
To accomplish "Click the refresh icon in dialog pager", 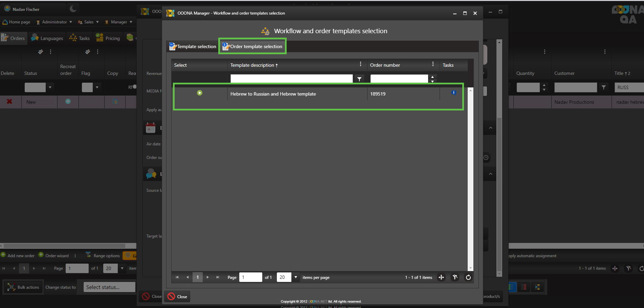I will [x=468, y=278].
